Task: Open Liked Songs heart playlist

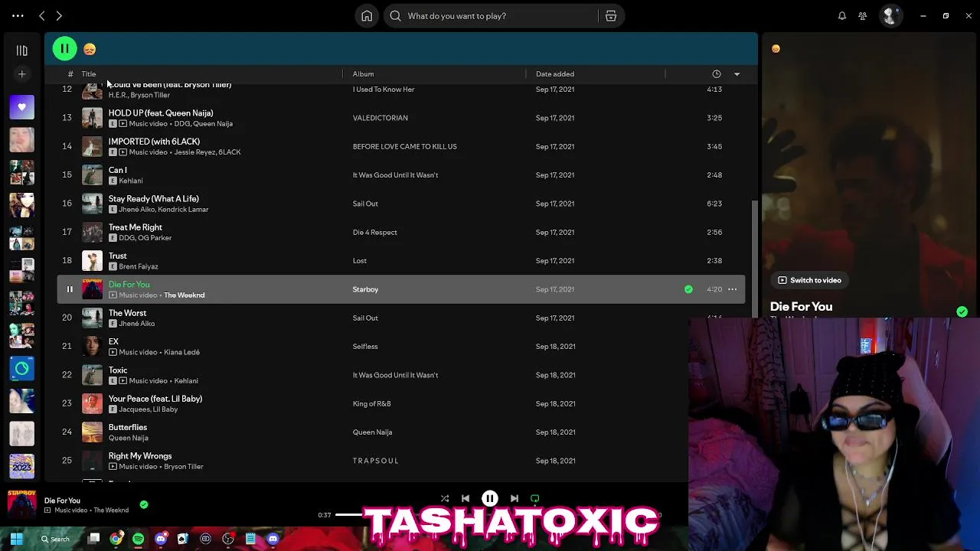Action: pyautogui.click(x=21, y=107)
